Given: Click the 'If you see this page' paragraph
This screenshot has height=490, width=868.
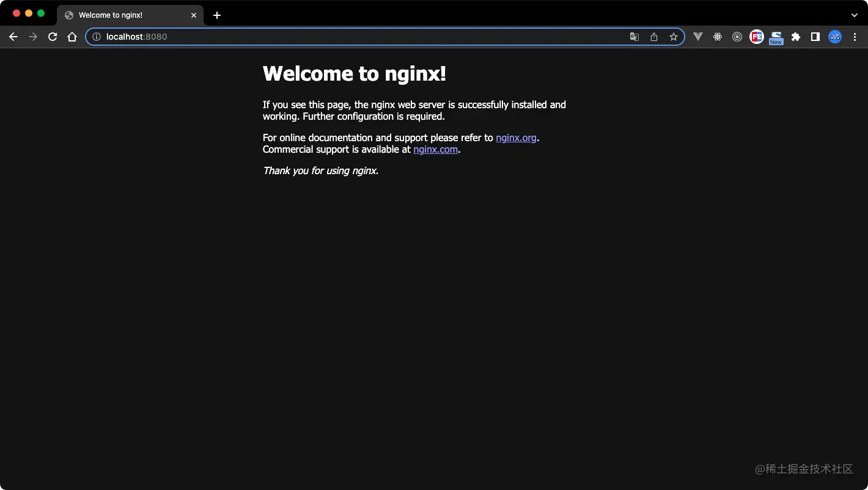Looking at the screenshot, I should (414, 111).
